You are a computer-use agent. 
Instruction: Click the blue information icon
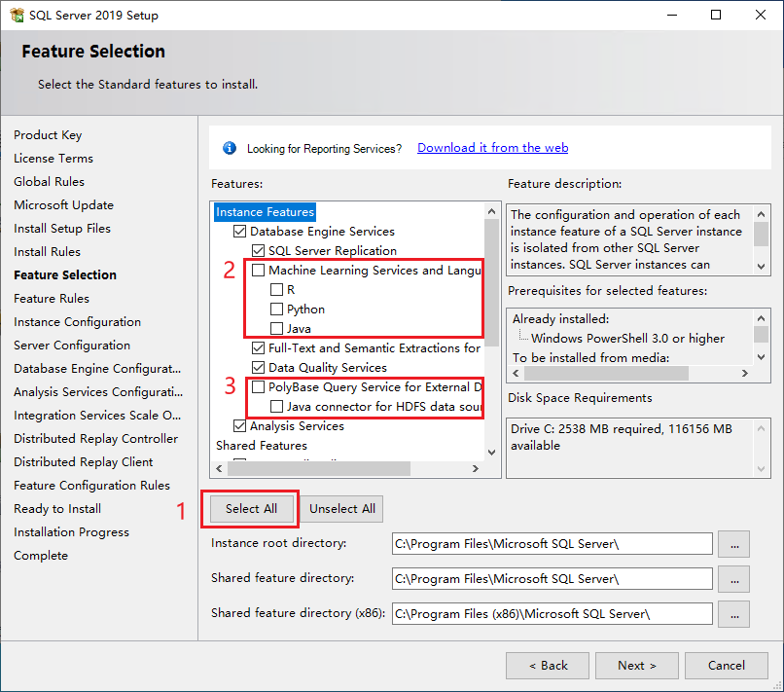click(x=230, y=148)
